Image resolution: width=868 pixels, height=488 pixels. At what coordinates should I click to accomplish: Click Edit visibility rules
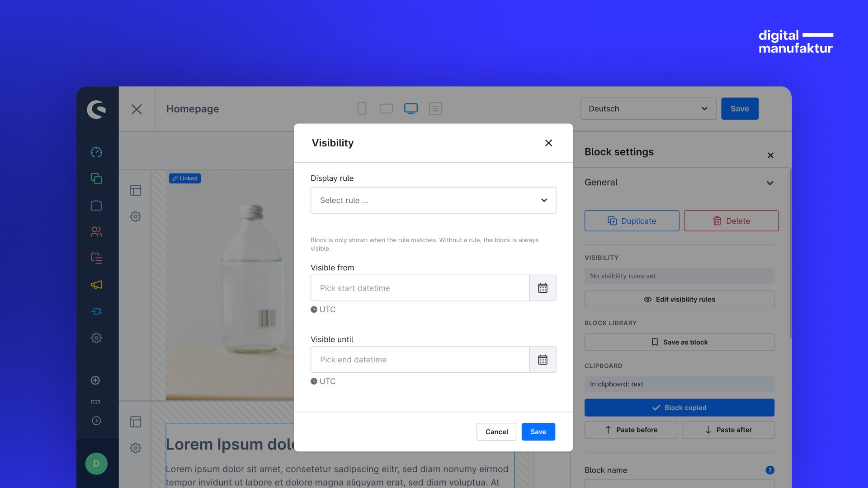pyautogui.click(x=679, y=299)
